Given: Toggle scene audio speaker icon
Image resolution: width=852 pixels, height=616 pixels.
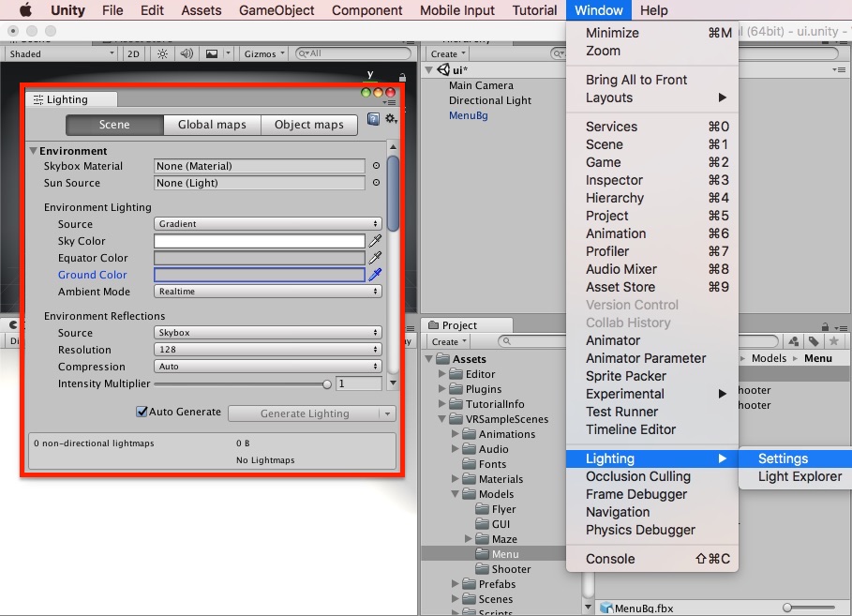Looking at the screenshot, I should pos(187,53).
